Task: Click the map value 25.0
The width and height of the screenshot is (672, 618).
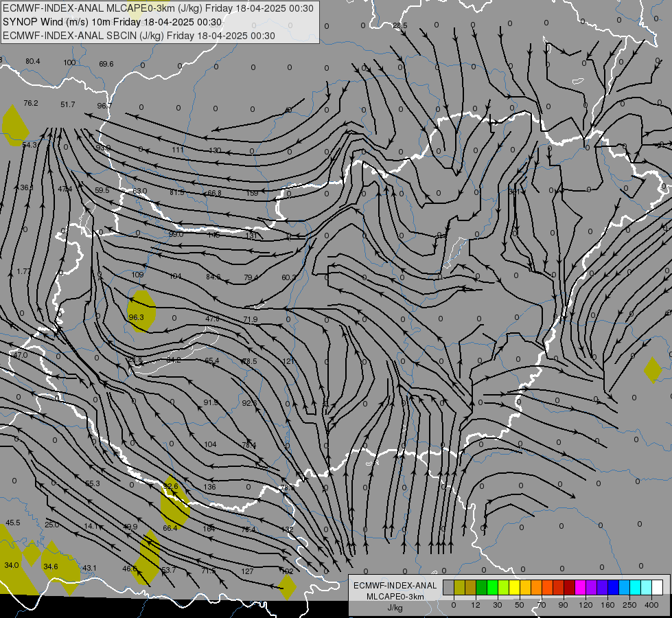Action: point(52,525)
